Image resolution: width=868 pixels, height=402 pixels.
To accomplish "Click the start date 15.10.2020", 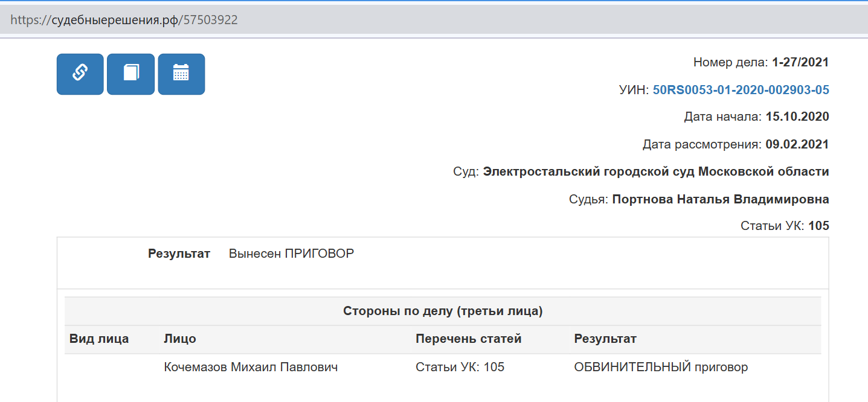I will [x=797, y=116].
